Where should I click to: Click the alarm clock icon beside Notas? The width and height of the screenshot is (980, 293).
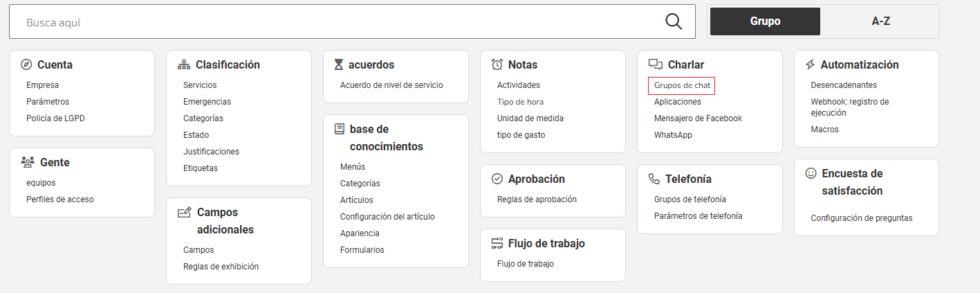click(x=497, y=64)
